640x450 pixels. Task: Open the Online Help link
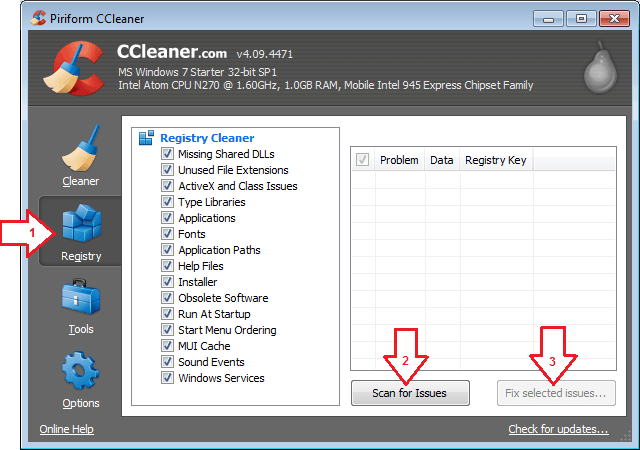tap(66, 429)
